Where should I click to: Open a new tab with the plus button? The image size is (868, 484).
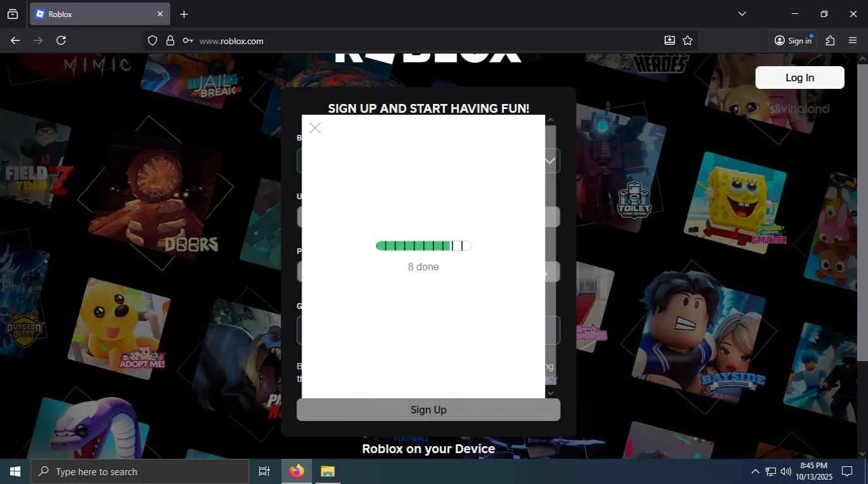coord(184,14)
